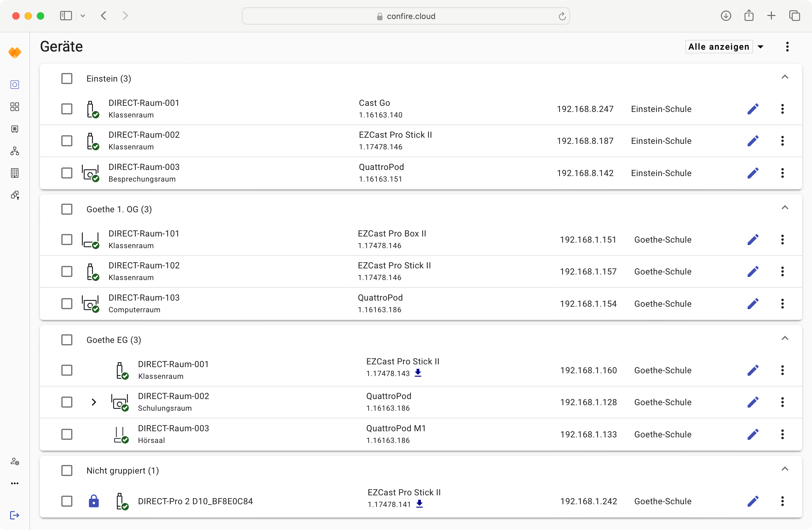Collapse the Goethe 1. OG group
Screen dimensions: 812x530
[x=785, y=208]
